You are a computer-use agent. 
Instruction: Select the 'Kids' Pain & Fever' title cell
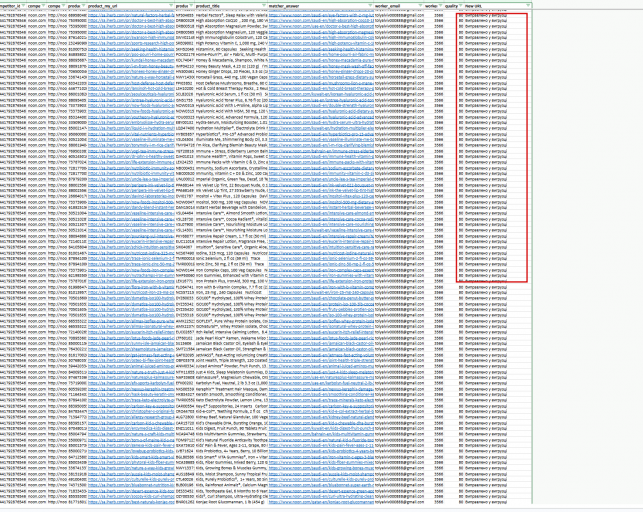(232, 445)
